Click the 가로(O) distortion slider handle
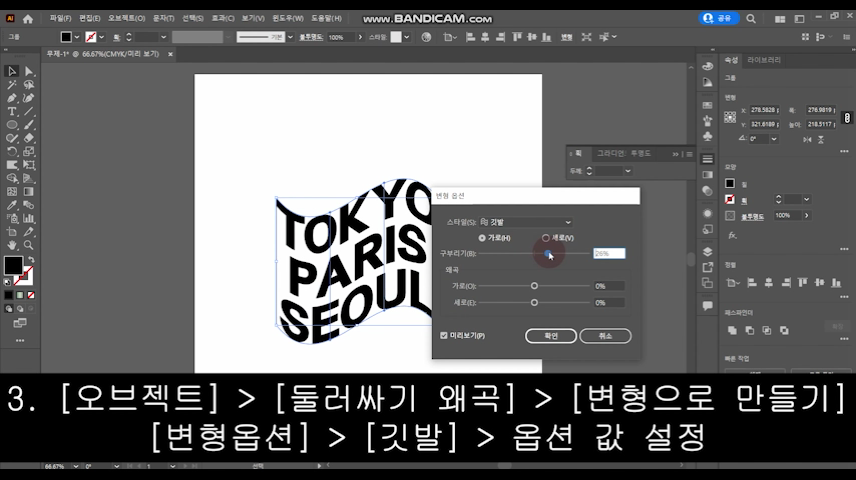This screenshot has width=856, height=480. click(534, 286)
